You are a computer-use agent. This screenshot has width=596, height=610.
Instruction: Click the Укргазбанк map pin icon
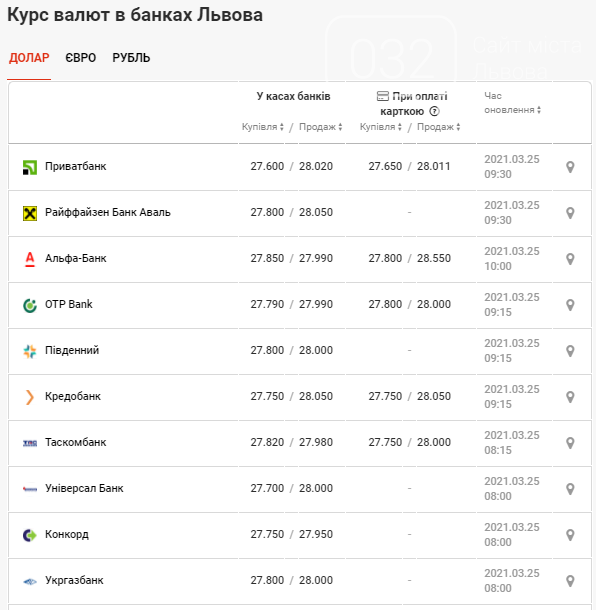click(x=570, y=580)
